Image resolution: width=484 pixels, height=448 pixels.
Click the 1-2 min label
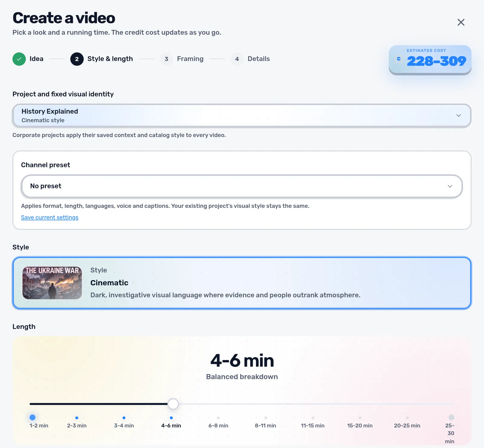[39, 426]
